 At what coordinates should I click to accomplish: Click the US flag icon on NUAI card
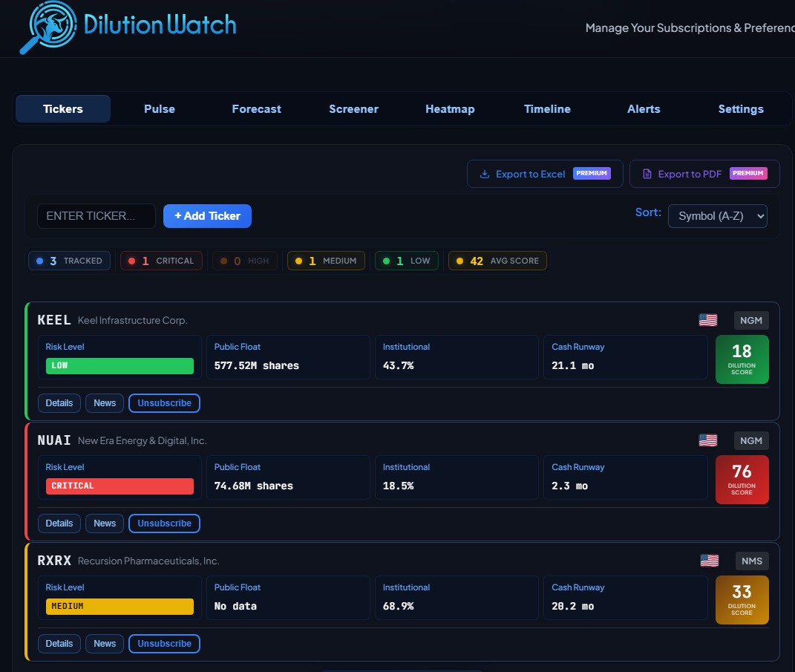pos(708,440)
